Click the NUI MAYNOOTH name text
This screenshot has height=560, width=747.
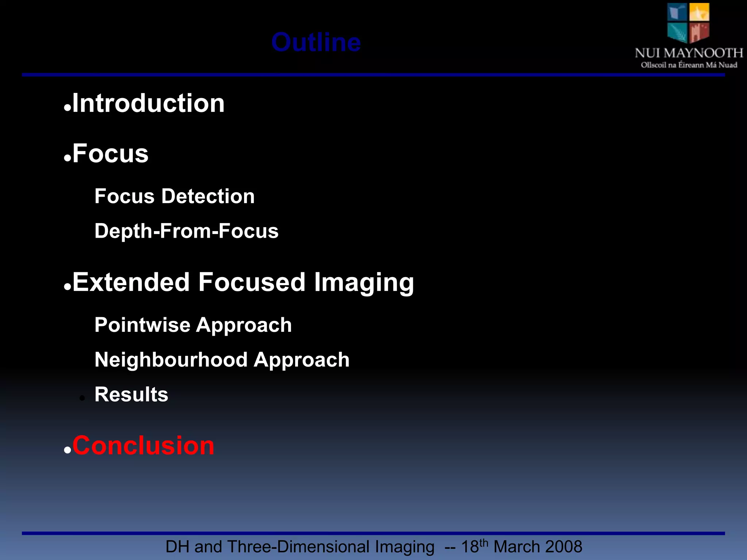(689, 53)
